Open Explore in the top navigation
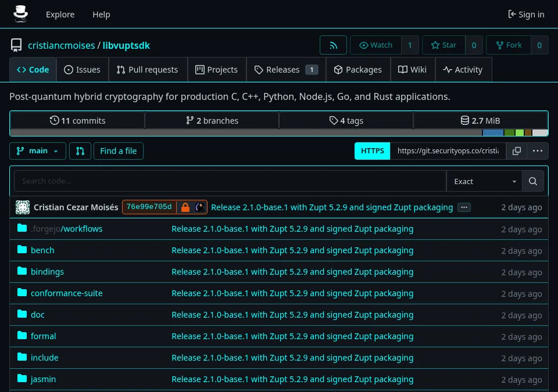Viewport: 558px width, 392px height. coord(60,15)
